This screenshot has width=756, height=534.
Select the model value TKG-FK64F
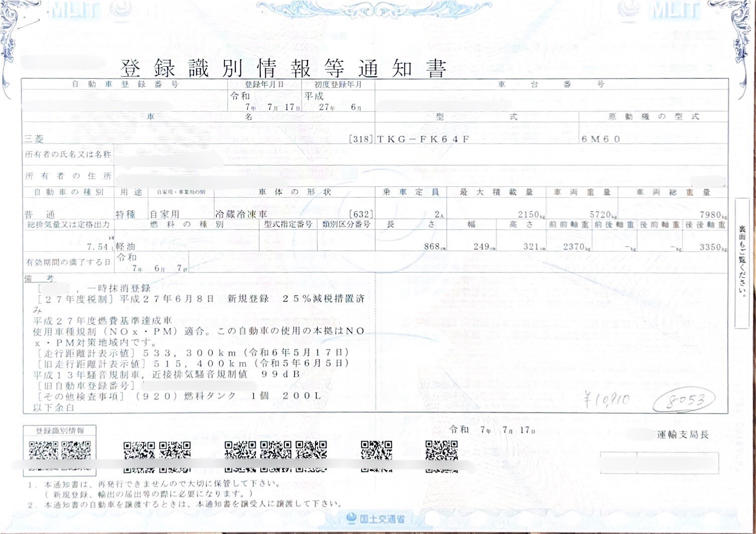tap(423, 140)
